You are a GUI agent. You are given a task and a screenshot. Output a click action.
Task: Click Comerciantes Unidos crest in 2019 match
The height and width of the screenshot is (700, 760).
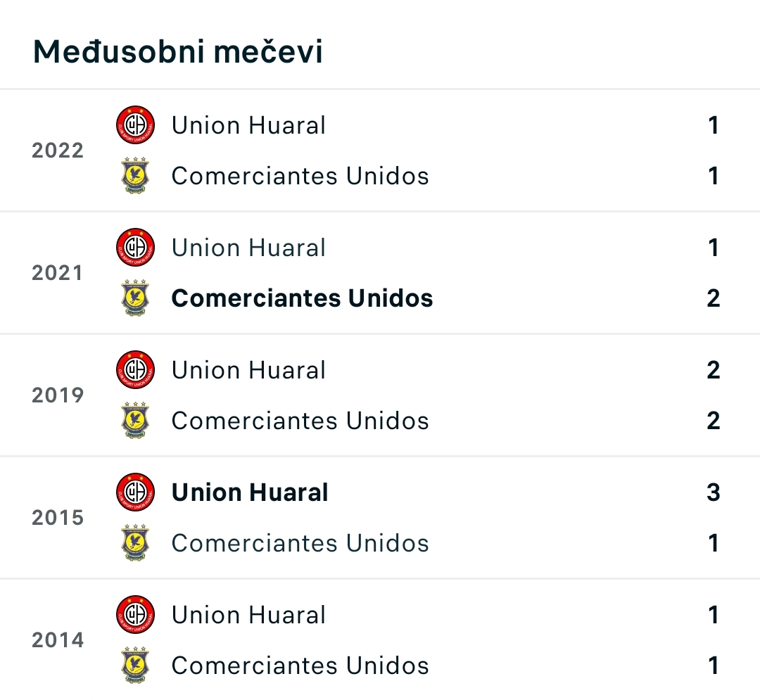pos(135,421)
